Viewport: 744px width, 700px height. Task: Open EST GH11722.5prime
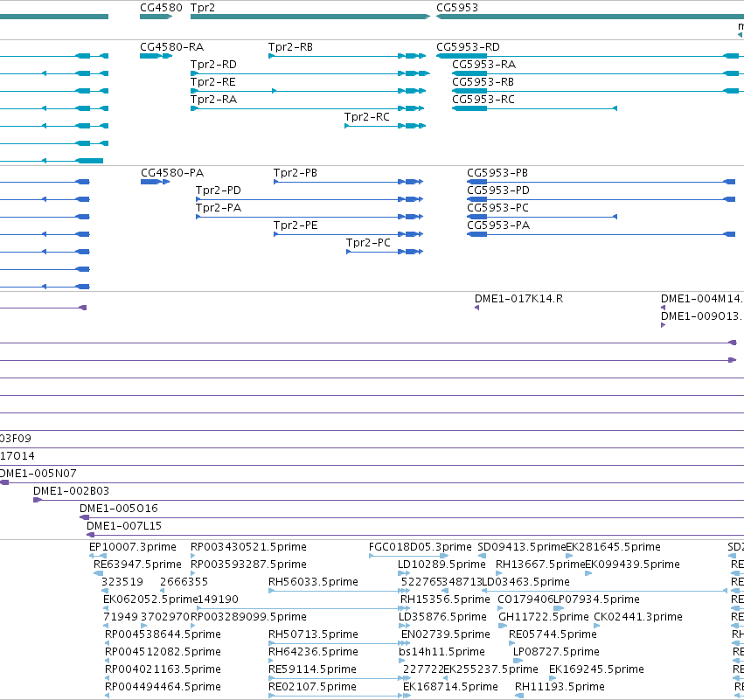(543, 618)
